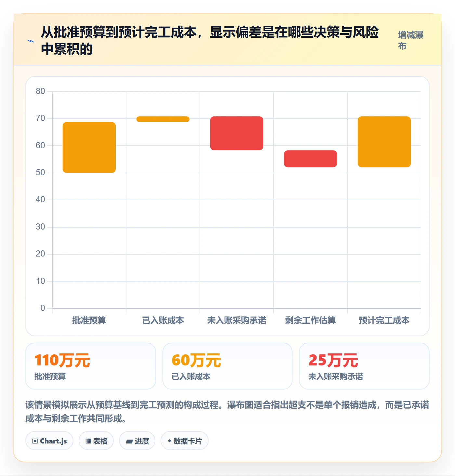Click the red 未入账采购承诺 bar
455x476 pixels.
click(237, 133)
